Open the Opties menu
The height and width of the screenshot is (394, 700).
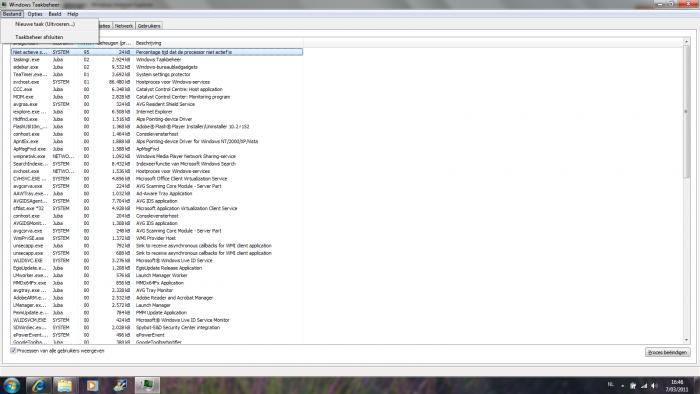34,14
